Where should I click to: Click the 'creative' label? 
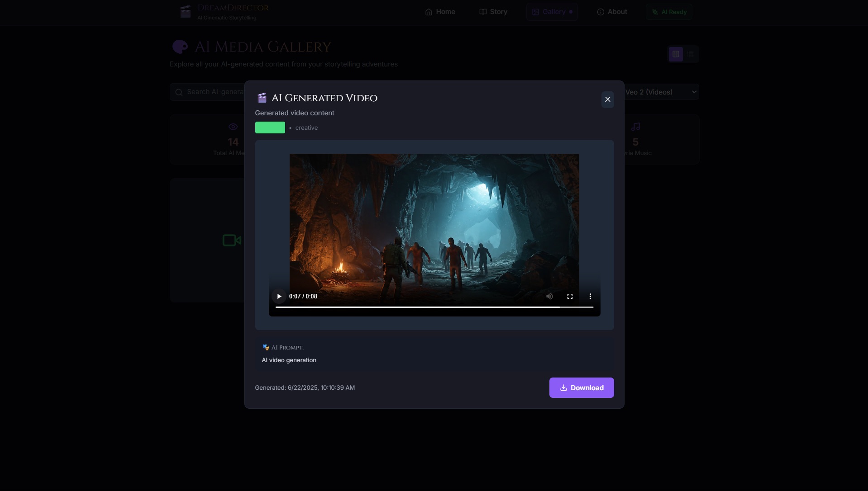click(306, 128)
